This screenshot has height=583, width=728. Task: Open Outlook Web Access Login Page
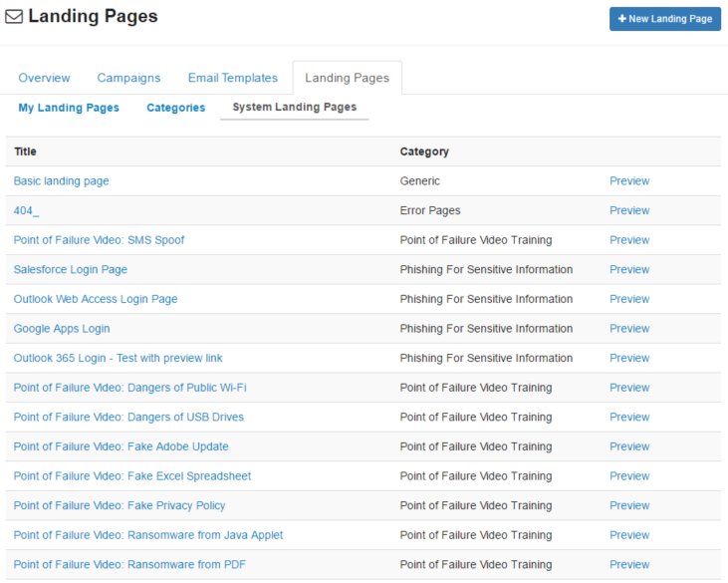click(96, 299)
